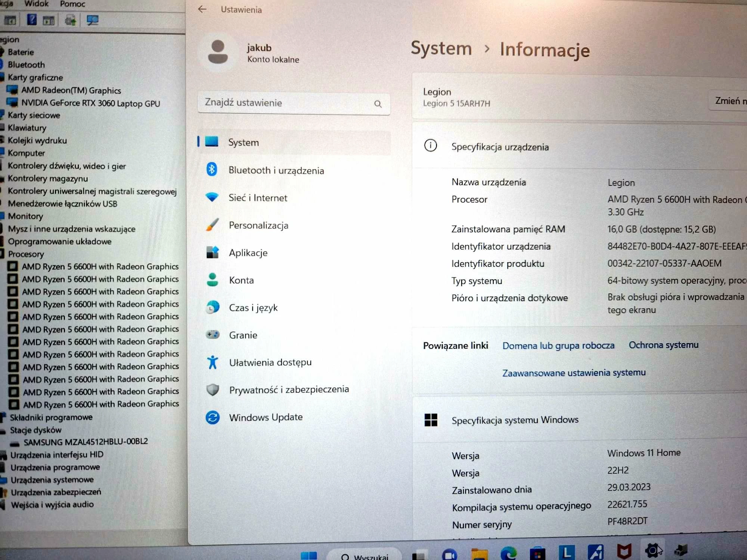This screenshot has height=560, width=747.
Task: Click the info icon by Specyfikacja urządzenia
Action: tap(430, 145)
